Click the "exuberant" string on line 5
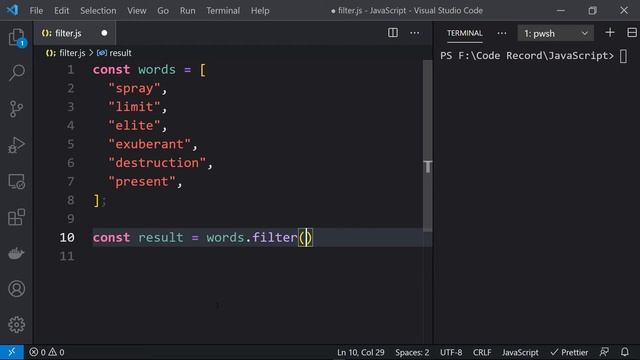This screenshot has width=640, height=360. point(149,144)
